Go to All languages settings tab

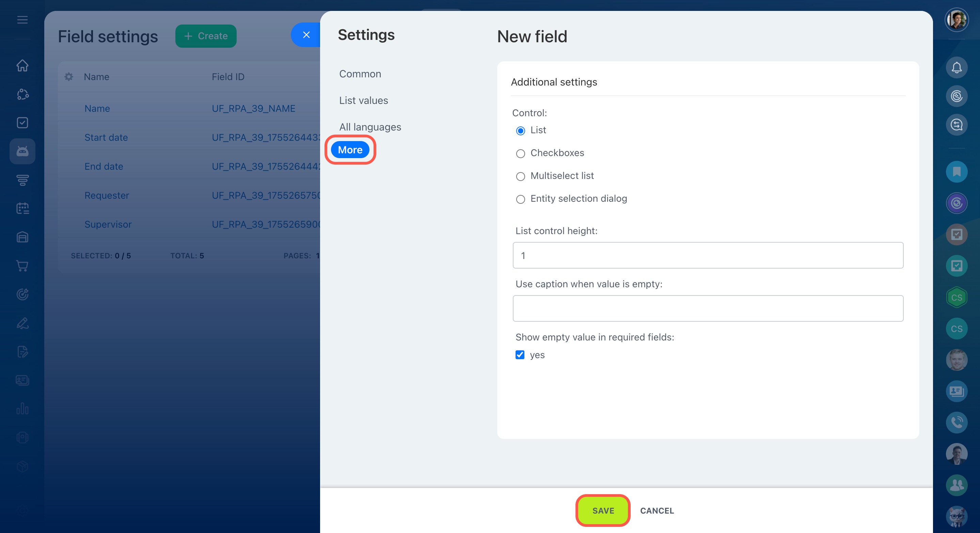point(370,127)
